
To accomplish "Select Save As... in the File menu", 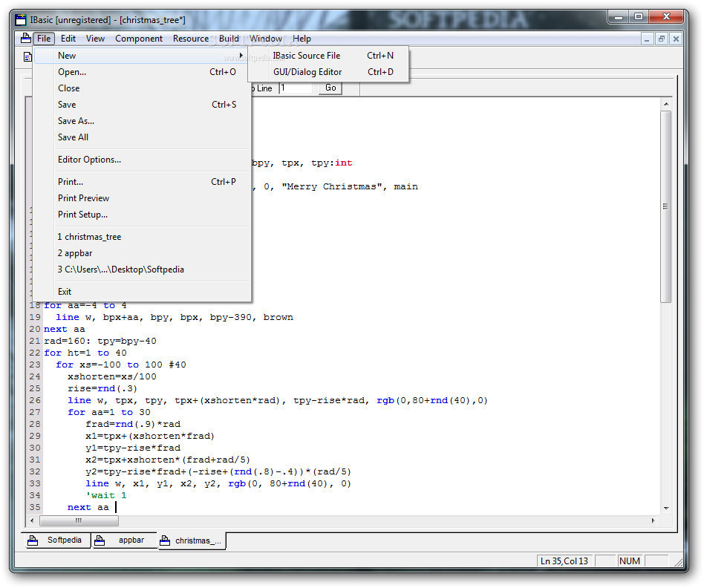I will click(141, 121).
